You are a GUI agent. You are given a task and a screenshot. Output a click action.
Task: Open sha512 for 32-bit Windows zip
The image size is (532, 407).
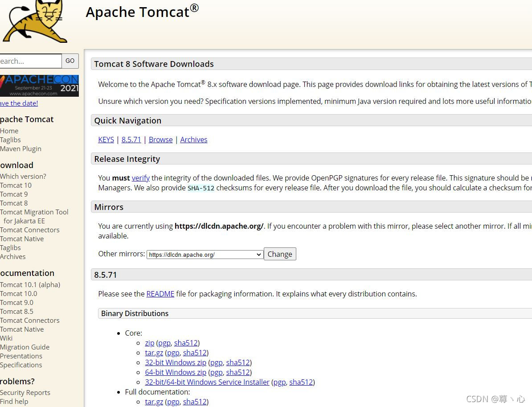point(238,362)
